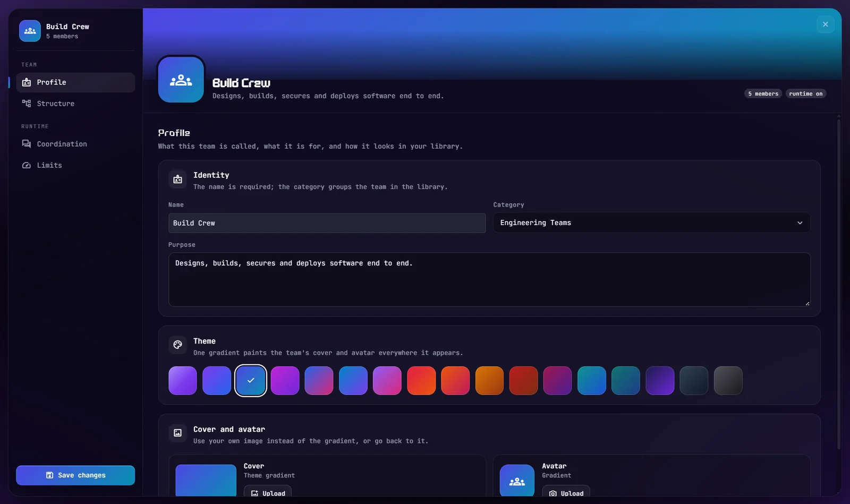Select the checkmarked blue theme swatch
This screenshot has width=850, height=504.
[251, 380]
